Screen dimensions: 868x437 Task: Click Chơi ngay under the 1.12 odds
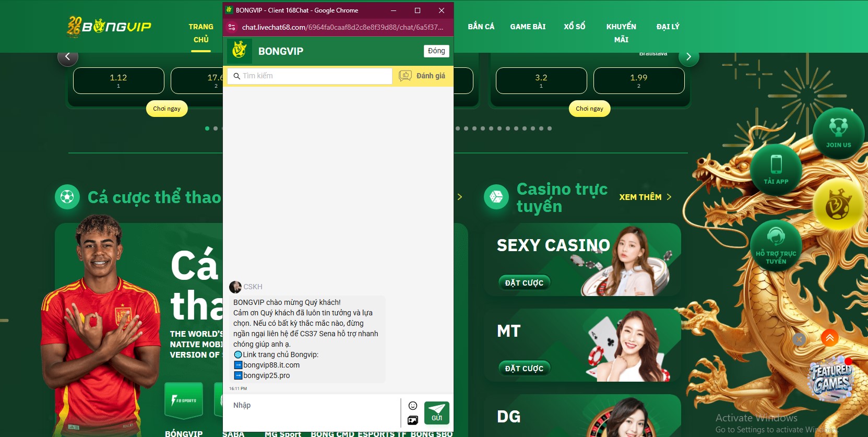(x=167, y=109)
